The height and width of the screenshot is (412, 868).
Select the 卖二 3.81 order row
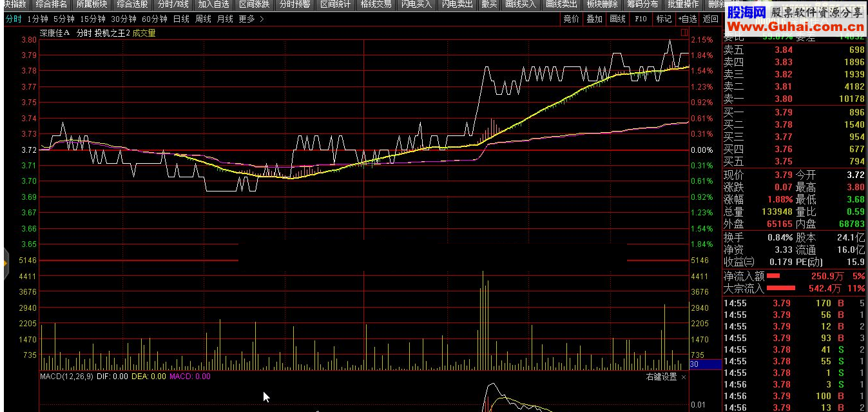click(795, 87)
